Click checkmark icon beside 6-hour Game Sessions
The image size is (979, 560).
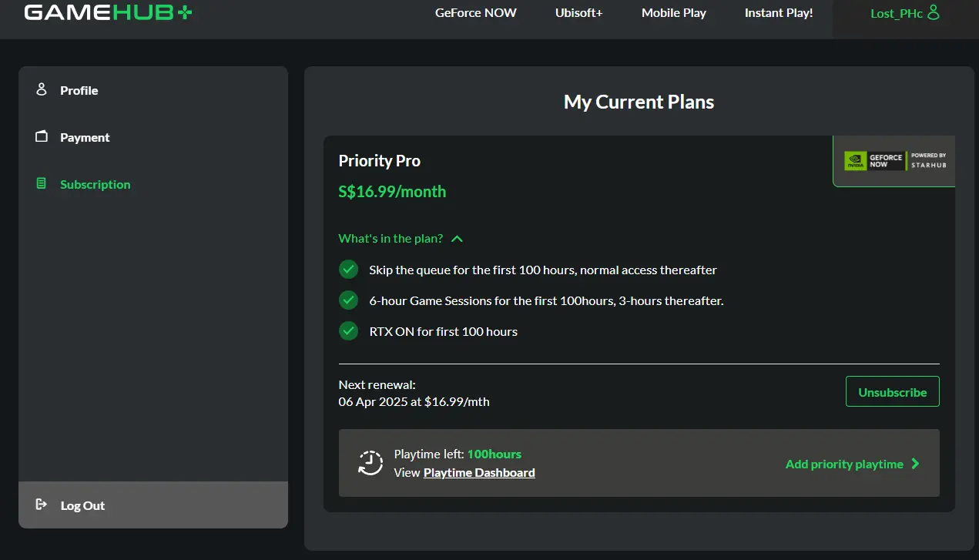[348, 300]
